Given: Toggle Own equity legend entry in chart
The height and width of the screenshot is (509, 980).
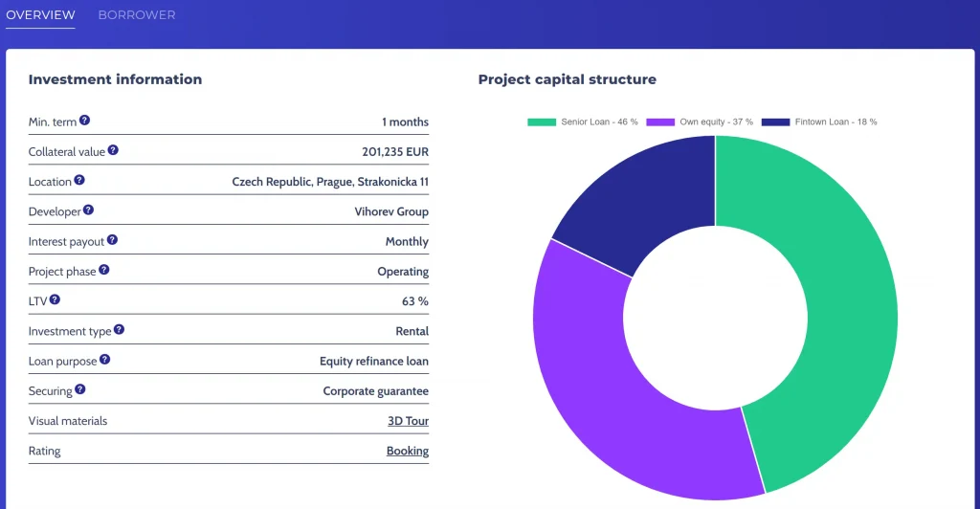Looking at the screenshot, I should coord(700,122).
